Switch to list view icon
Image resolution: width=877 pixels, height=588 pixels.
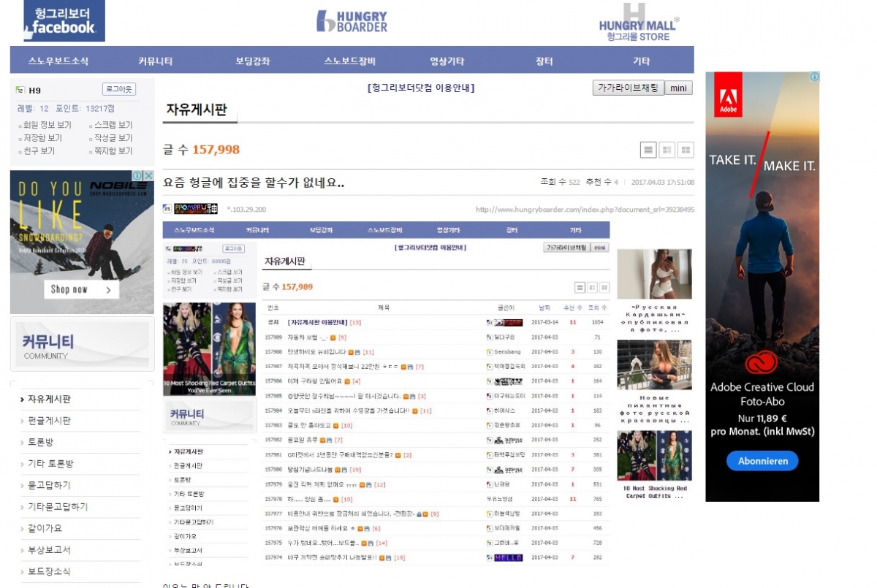coord(648,150)
